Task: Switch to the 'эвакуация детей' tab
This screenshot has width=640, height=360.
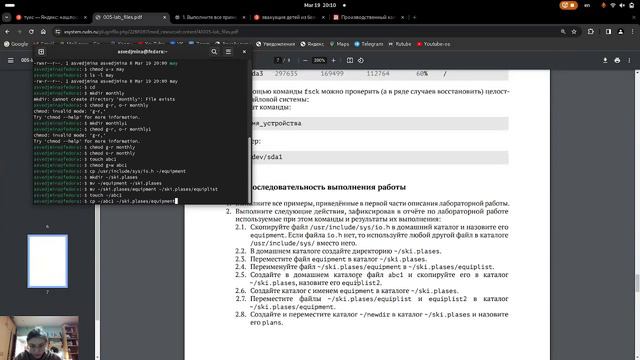Action: (288, 18)
